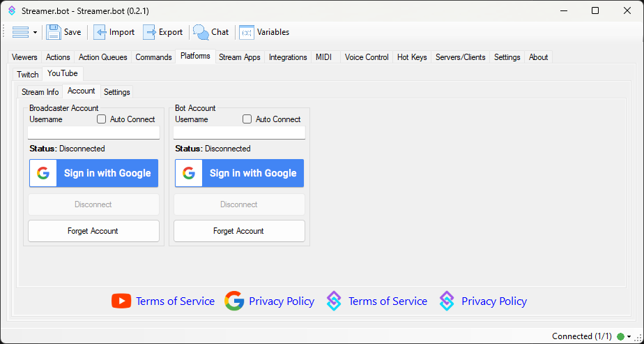Expand the hamburger menu dropdown in toolbar
Screen dimensions: 644x344
point(25,32)
